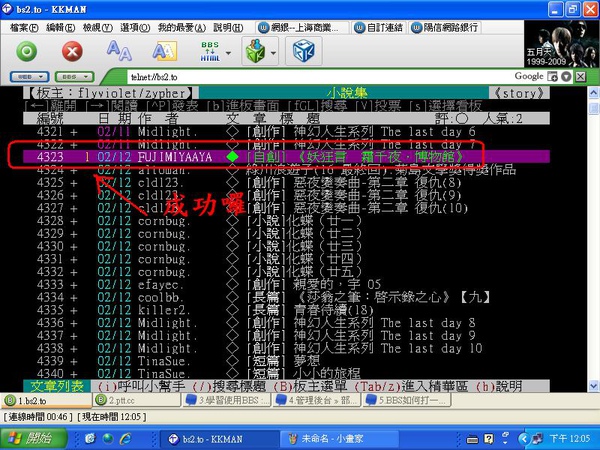Open the 檔案(F) menu

24,28
